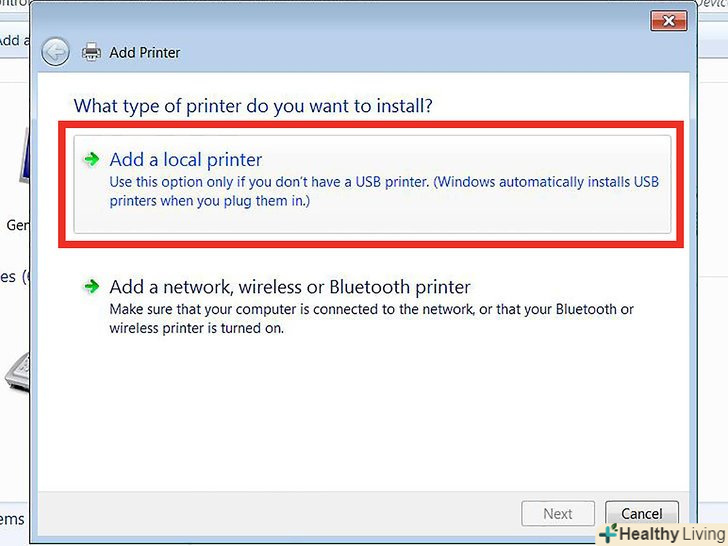The height and width of the screenshot is (546, 728).
Task: Click the local printer USB description text
Action: point(384,192)
